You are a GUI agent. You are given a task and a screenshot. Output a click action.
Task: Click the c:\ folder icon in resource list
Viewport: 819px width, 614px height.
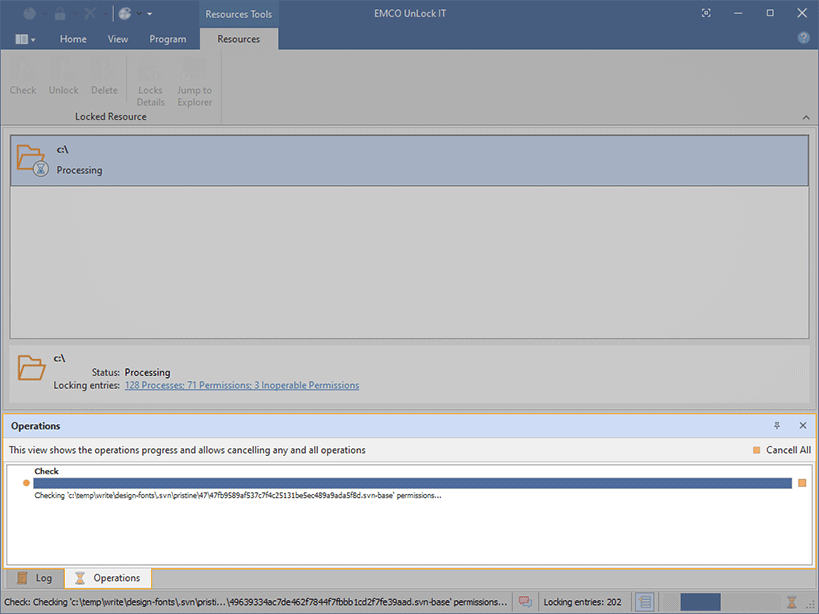(33, 160)
